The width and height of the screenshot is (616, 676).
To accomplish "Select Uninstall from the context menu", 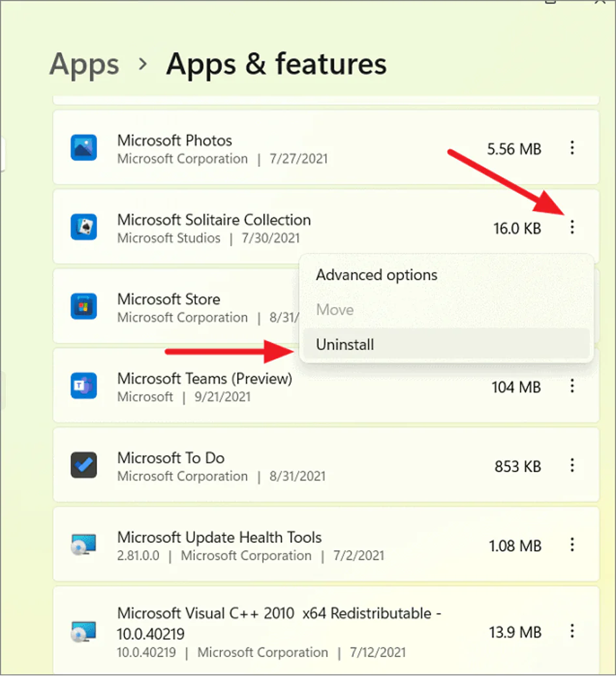I will point(345,344).
